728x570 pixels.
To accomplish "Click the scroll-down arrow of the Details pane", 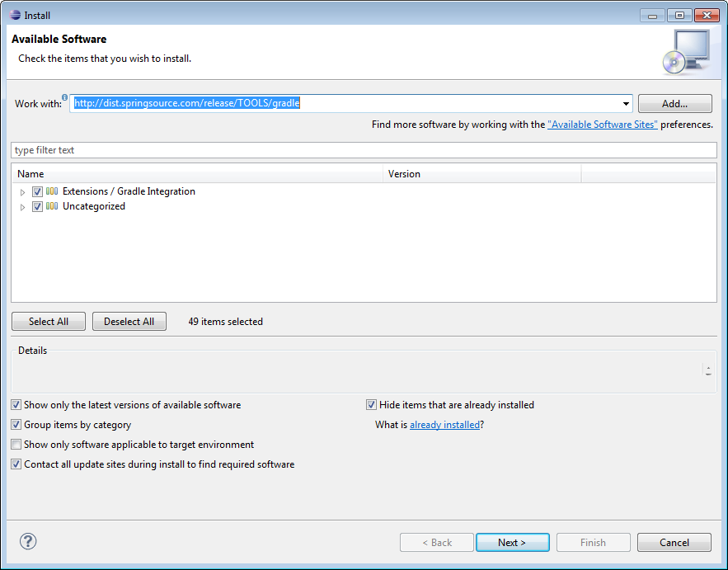I will pos(707,375).
